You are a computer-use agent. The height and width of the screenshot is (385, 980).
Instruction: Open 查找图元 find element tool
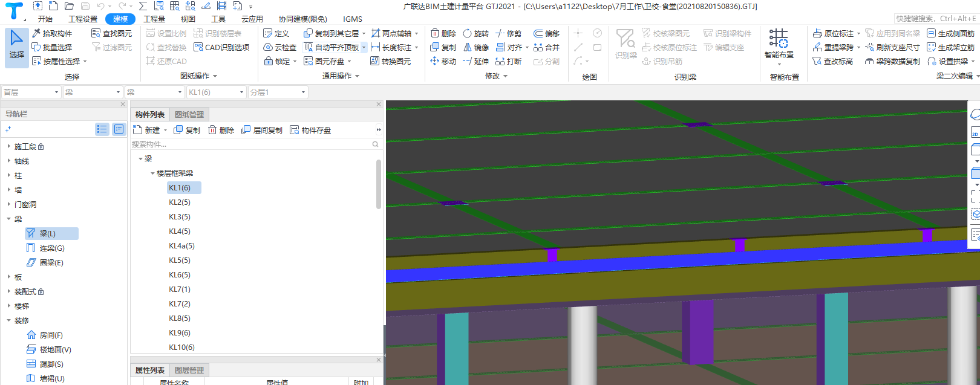[x=111, y=33]
